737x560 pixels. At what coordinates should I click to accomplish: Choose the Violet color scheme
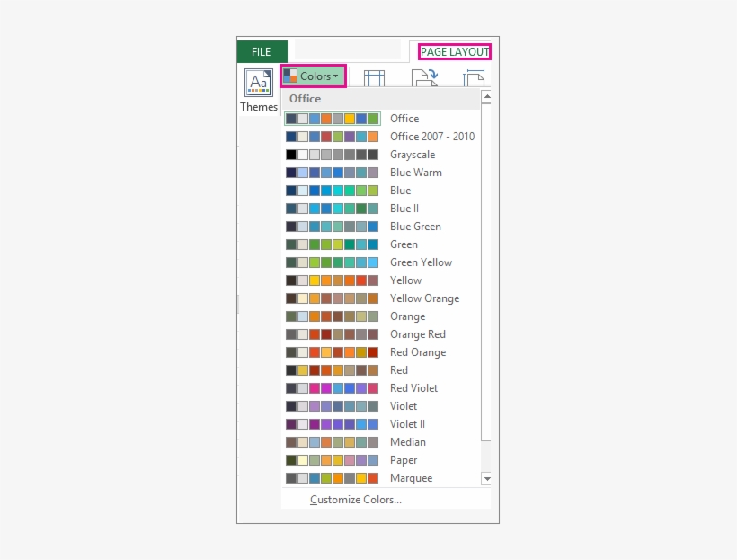click(382, 406)
